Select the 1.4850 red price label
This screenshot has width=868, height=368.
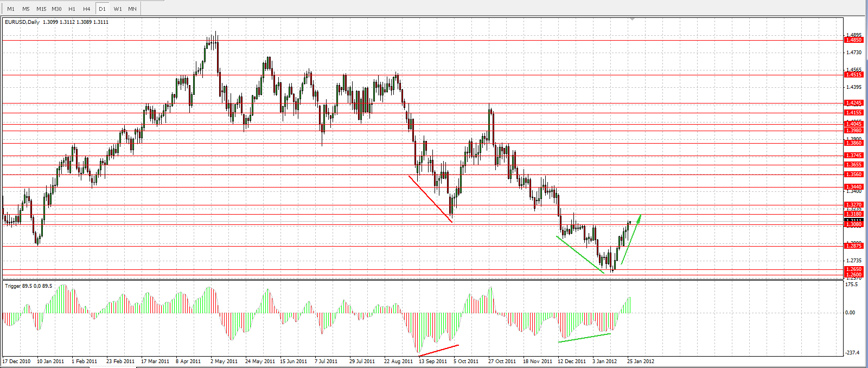tap(854, 40)
